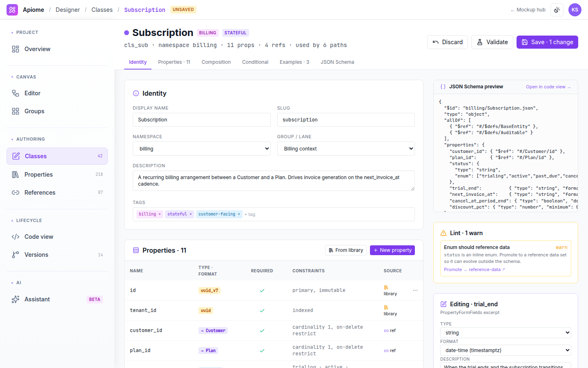Click the Apiome logo icon

(x=12, y=10)
